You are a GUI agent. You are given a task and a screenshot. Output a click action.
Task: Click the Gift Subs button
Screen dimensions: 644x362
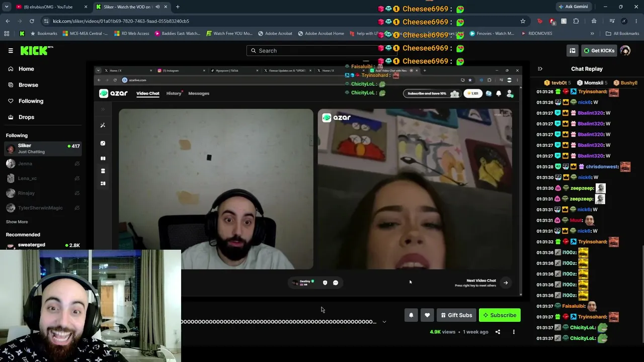click(456, 315)
